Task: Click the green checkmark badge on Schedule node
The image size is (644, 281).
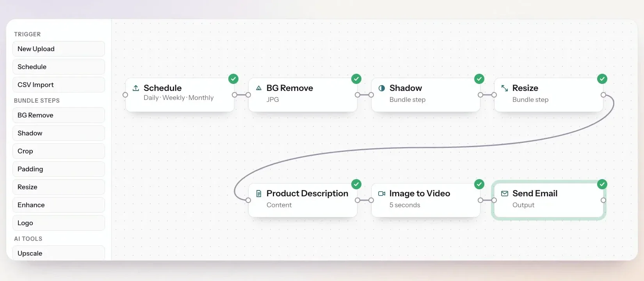Action: pos(233,79)
